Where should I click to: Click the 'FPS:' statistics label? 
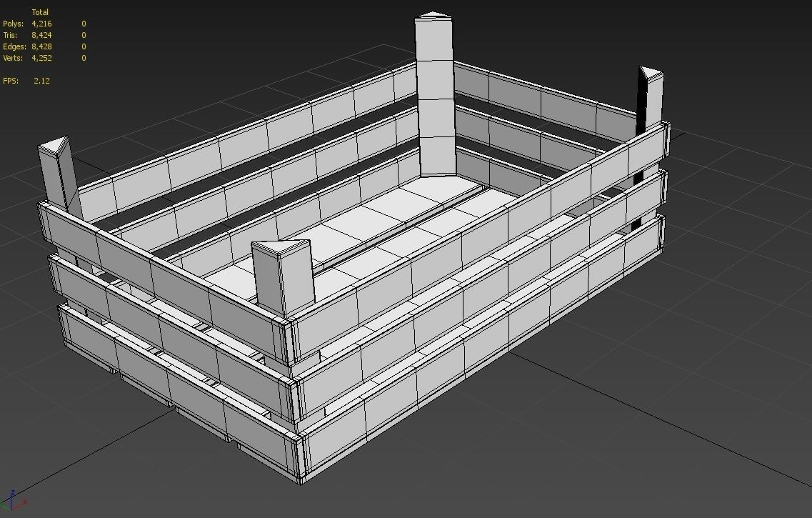[11, 81]
